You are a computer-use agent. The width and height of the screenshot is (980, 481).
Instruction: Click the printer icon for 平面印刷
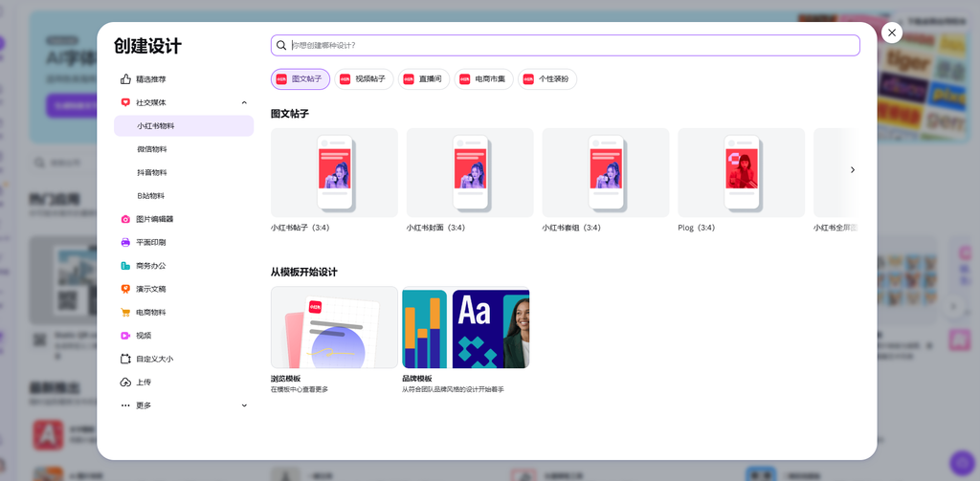click(x=125, y=242)
